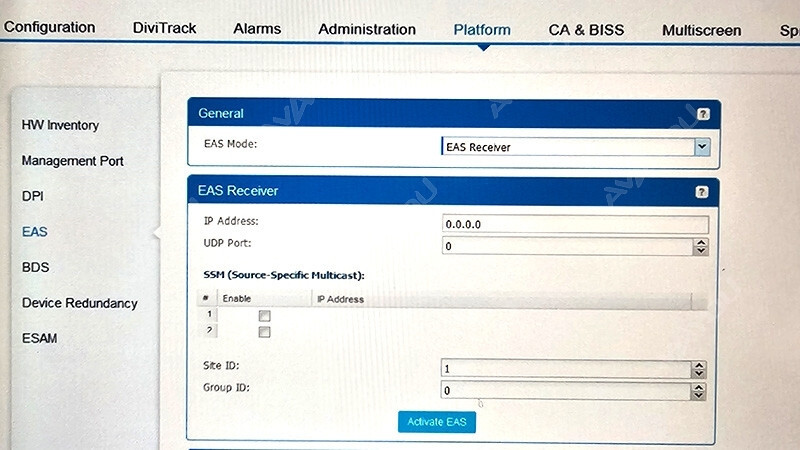Screen dimensions: 800x450
Task: Click the Group ID input field
Action: 565,391
